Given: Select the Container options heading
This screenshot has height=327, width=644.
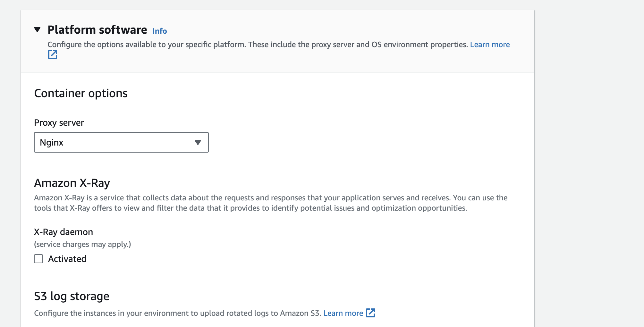Looking at the screenshot, I should 81,93.
